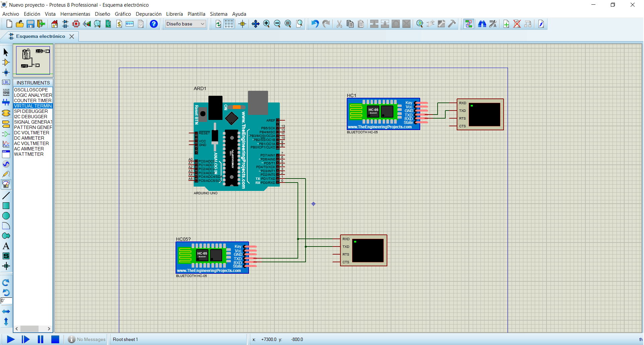Close the Esquema electrónico tab
644x345 pixels.
(72, 37)
